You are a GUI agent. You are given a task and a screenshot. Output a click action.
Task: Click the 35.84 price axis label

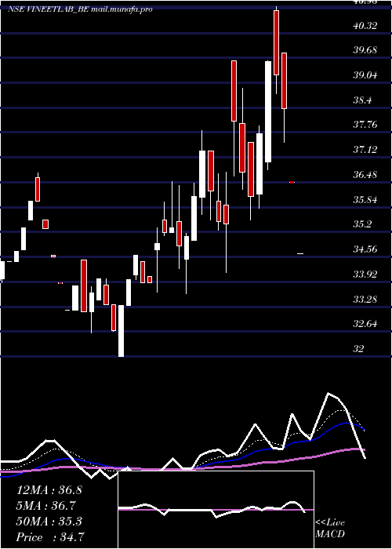365,200
